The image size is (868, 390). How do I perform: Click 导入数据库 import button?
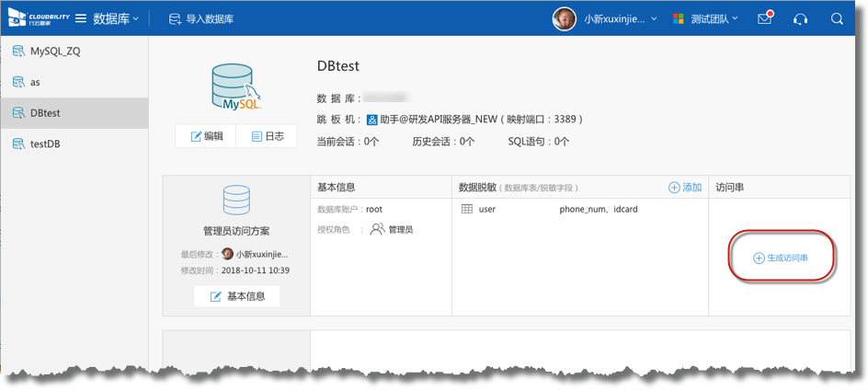(201, 18)
